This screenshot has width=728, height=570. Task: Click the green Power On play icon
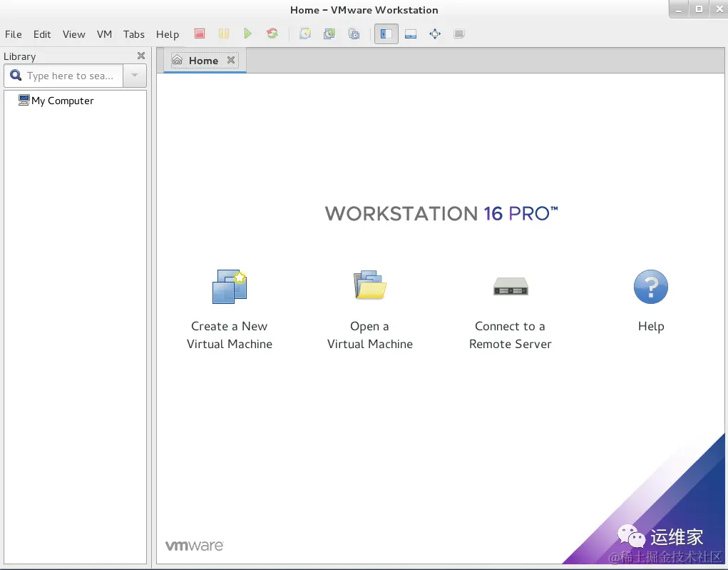247,34
